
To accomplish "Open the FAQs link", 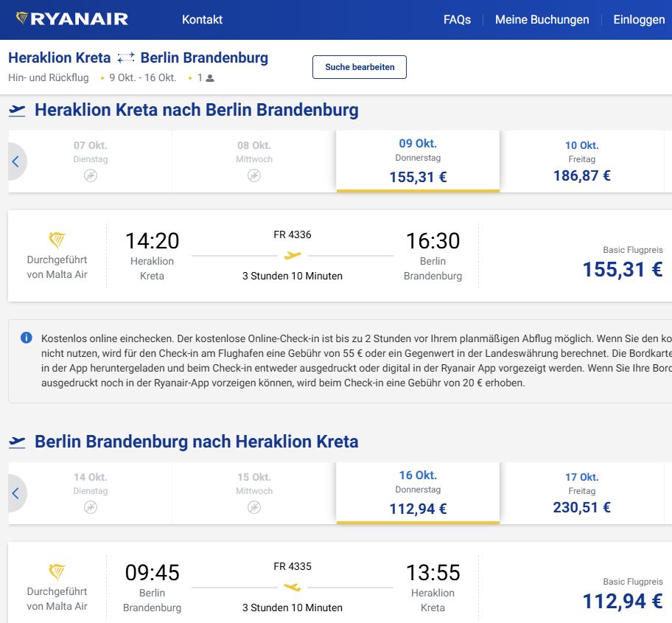I will pos(457,20).
